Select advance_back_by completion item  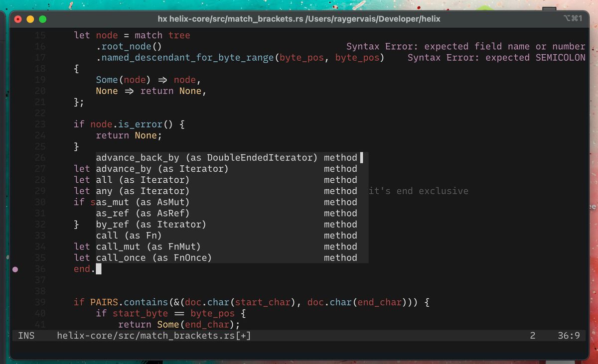(x=206, y=158)
